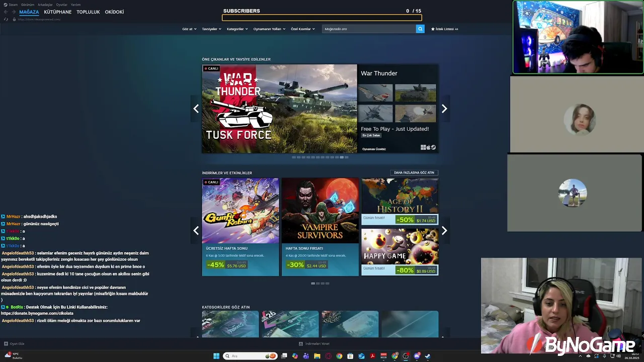Viewport: 644px width, 362px height.
Task: Open the Vampire Survivors deal card
Action: pyautogui.click(x=320, y=227)
